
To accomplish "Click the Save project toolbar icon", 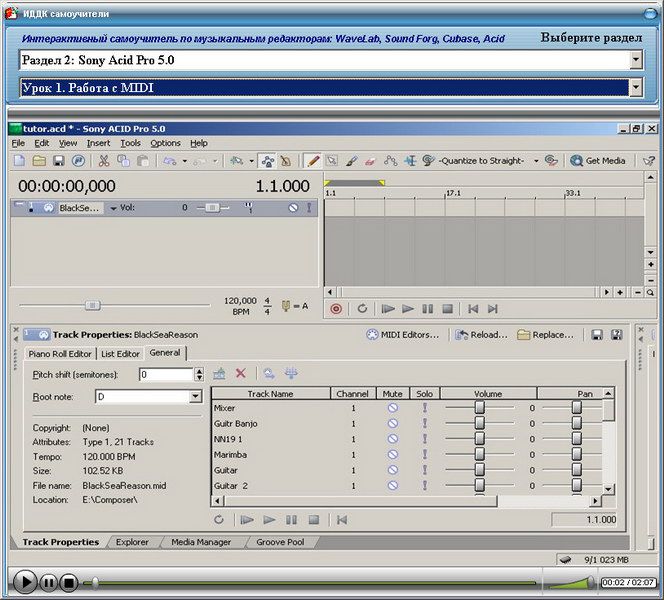I will click(59, 160).
